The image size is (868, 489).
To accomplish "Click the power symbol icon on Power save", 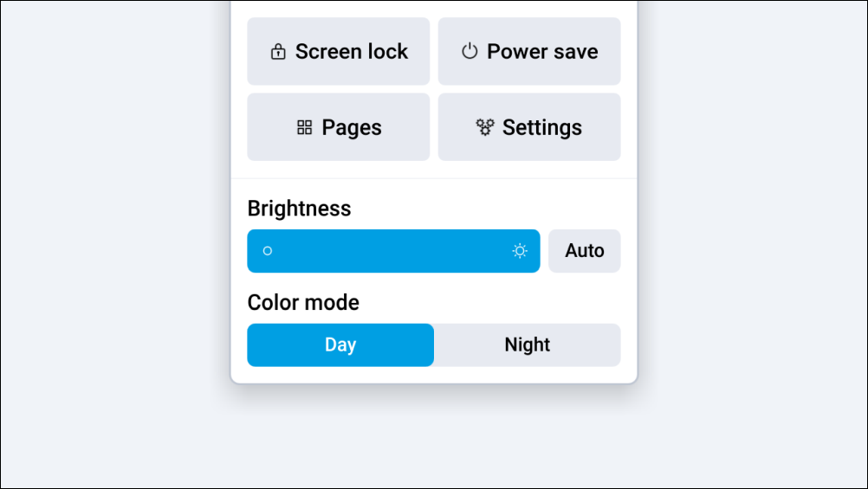I will pos(470,51).
